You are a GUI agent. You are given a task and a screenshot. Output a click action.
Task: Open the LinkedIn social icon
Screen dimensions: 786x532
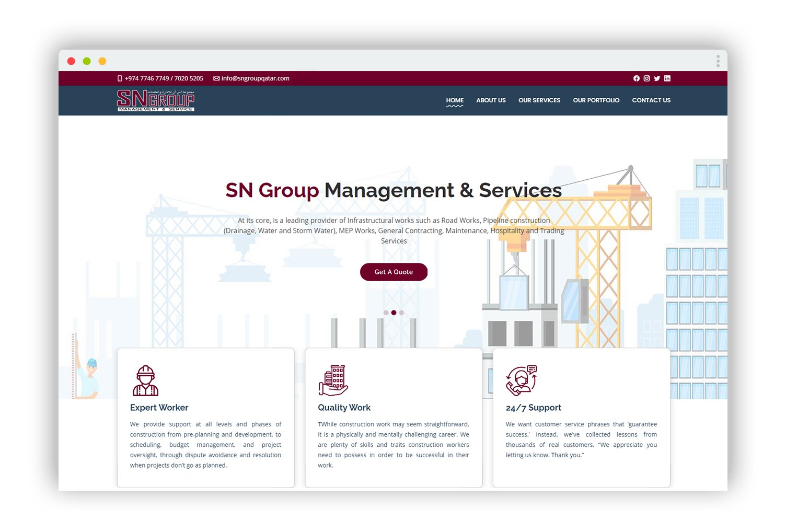[x=667, y=78]
